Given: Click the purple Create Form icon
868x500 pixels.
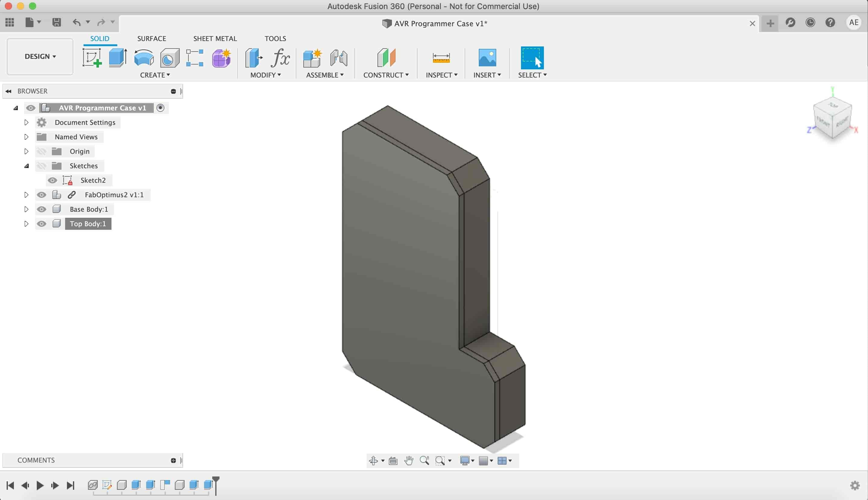Looking at the screenshot, I should tap(221, 58).
